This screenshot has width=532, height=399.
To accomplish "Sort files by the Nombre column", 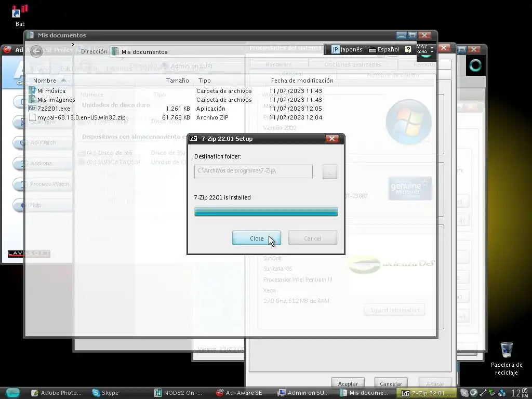I will tap(45, 81).
